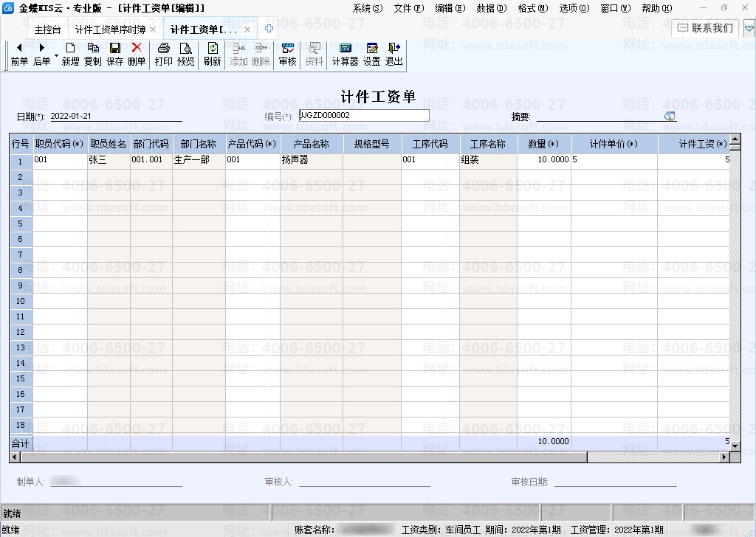The height and width of the screenshot is (537, 756).
Task: Open the 摘要 lookup search icon
Action: [x=670, y=116]
